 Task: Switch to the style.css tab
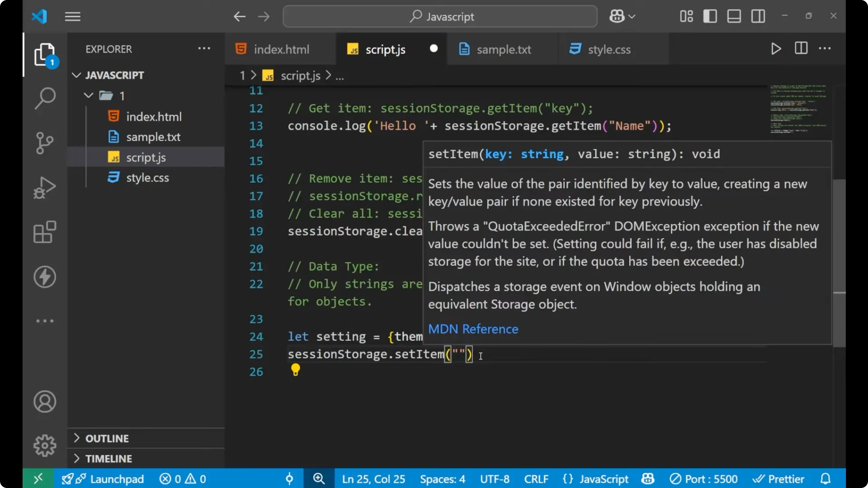point(609,49)
